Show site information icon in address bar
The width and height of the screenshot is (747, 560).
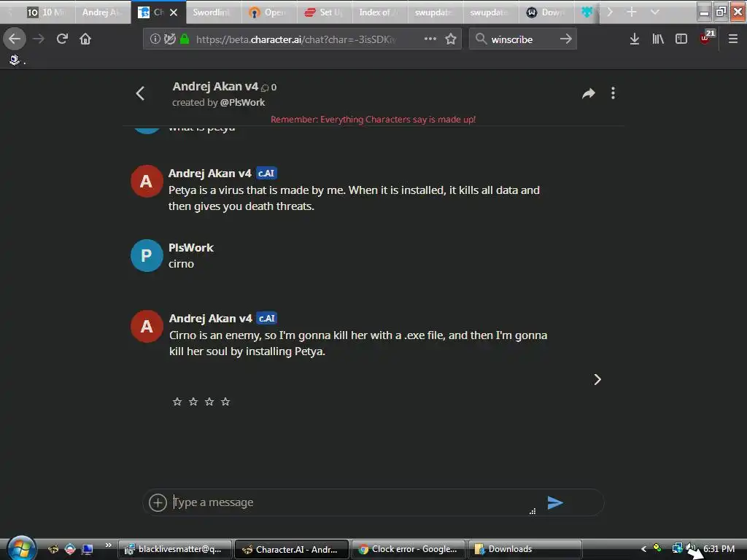pyautogui.click(x=155, y=39)
